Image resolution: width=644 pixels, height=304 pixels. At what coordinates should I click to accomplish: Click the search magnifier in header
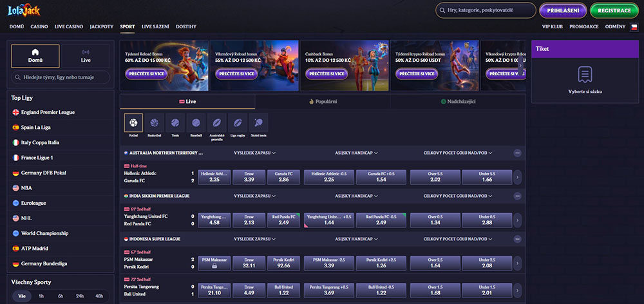pyautogui.click(x=442, y=10)
